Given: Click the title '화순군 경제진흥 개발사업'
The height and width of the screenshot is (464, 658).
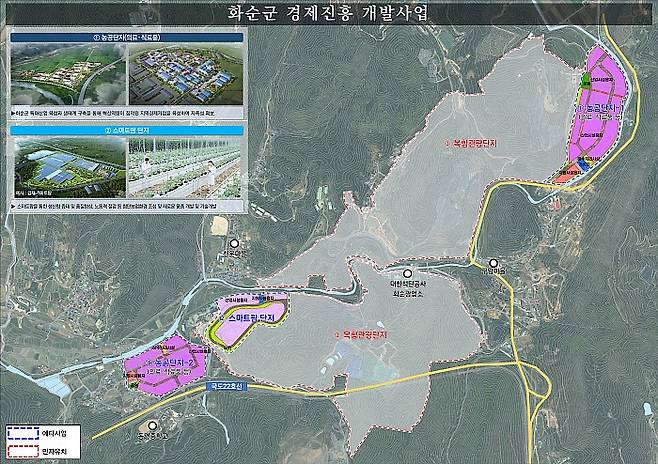Looking at the screenshot, I should tap(328, 13).
